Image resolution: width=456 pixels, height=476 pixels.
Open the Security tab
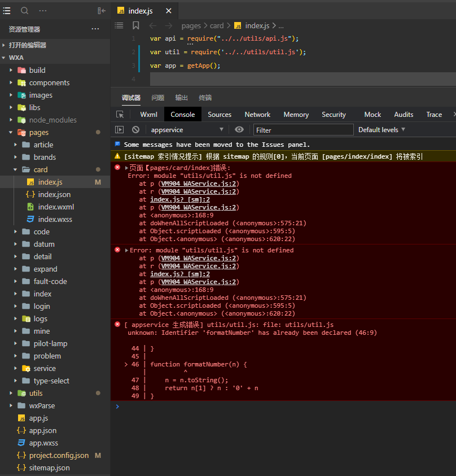334,115
